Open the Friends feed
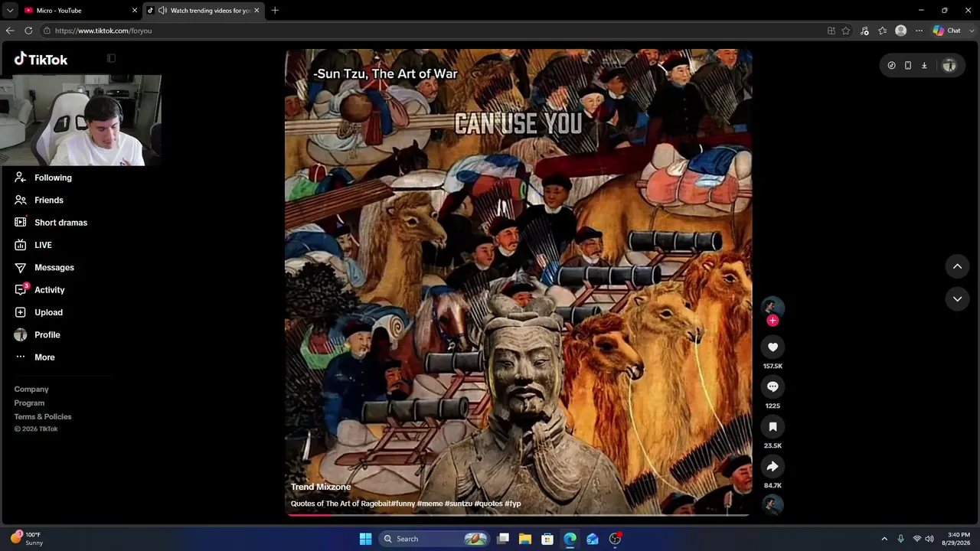 [39, 200]
